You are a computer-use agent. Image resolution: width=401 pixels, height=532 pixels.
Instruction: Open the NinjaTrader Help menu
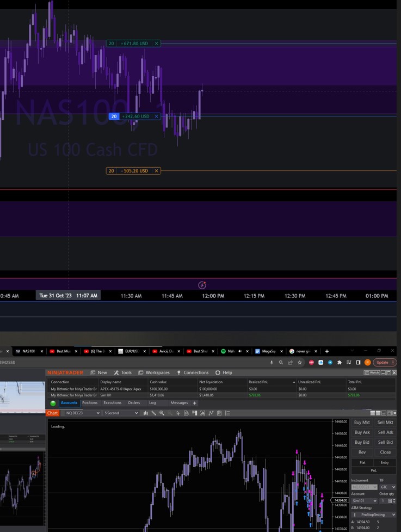pos(224,372)
